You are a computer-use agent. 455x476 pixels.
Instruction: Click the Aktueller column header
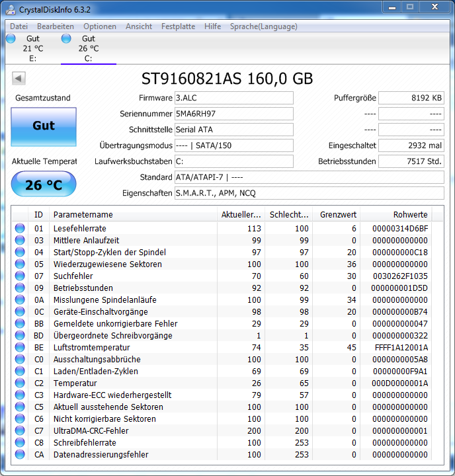(x=241, y=215)
